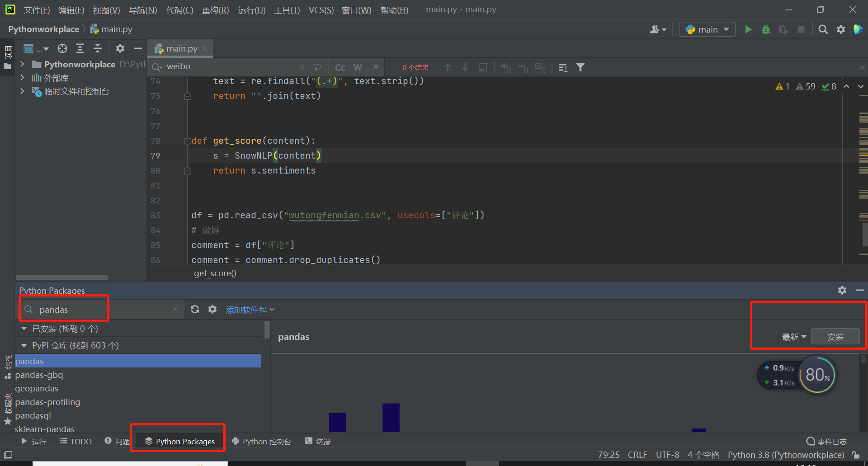This screenshot has height=466, width=868.
Task: Open Search Everywhere magnifier icon
Action: click(x=823, y=29)
